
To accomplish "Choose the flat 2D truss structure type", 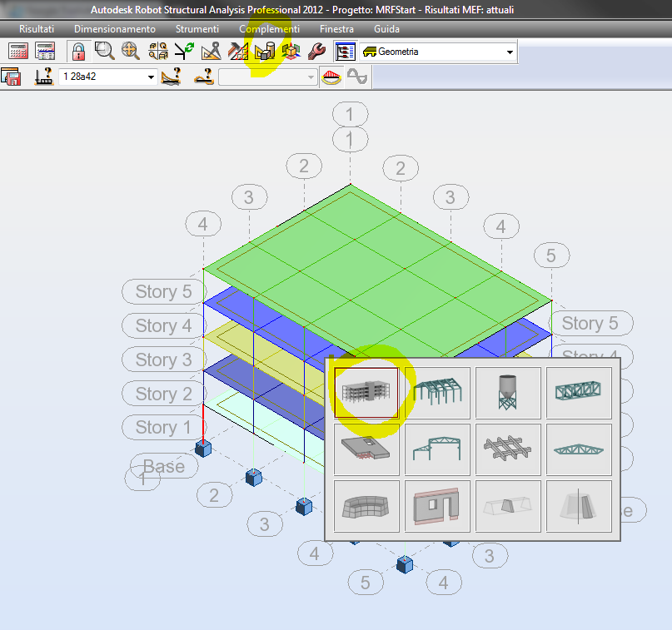I will [x=579, y=449].
